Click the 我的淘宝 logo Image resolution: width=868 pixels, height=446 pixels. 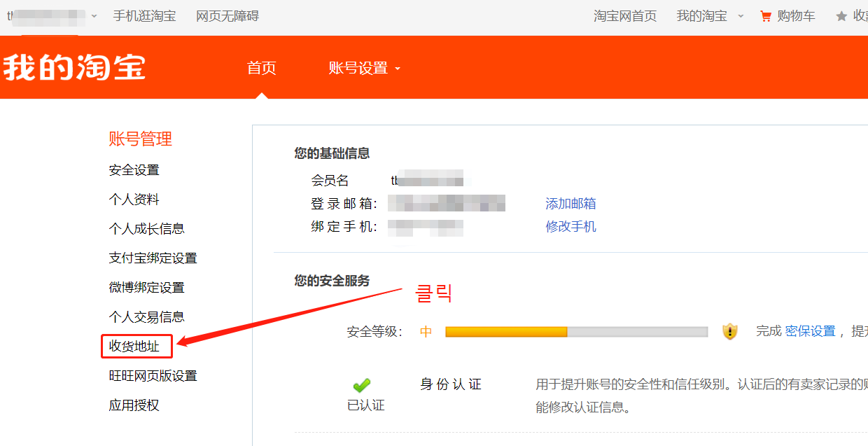[x=74, y=67]
